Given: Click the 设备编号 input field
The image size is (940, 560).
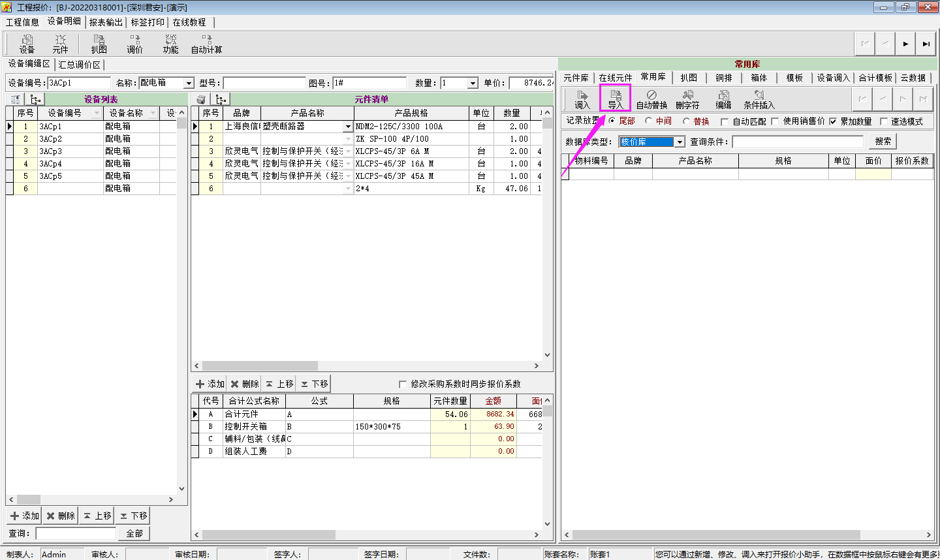Looking at the screenshot, I should pyautogui.click(x=78, y=83).
